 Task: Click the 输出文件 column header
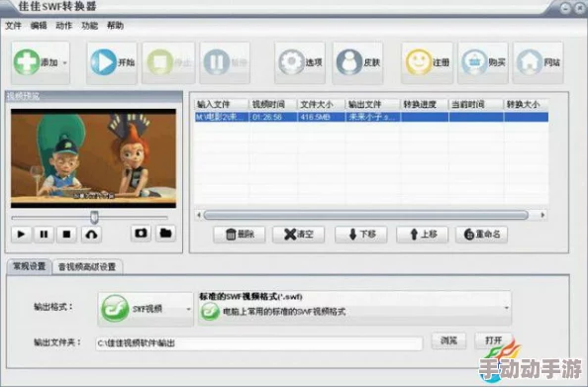tap(372, 104)
